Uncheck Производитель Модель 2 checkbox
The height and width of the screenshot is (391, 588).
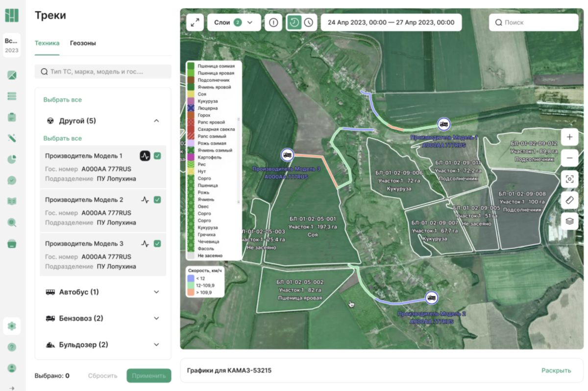(157, 200)
